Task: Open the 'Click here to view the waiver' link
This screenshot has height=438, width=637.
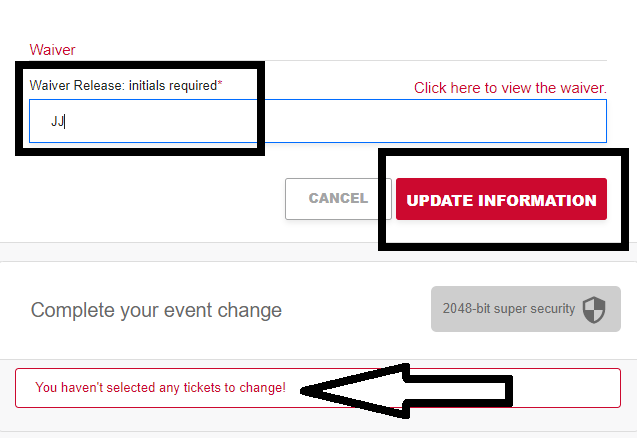Action: point(510,88)
